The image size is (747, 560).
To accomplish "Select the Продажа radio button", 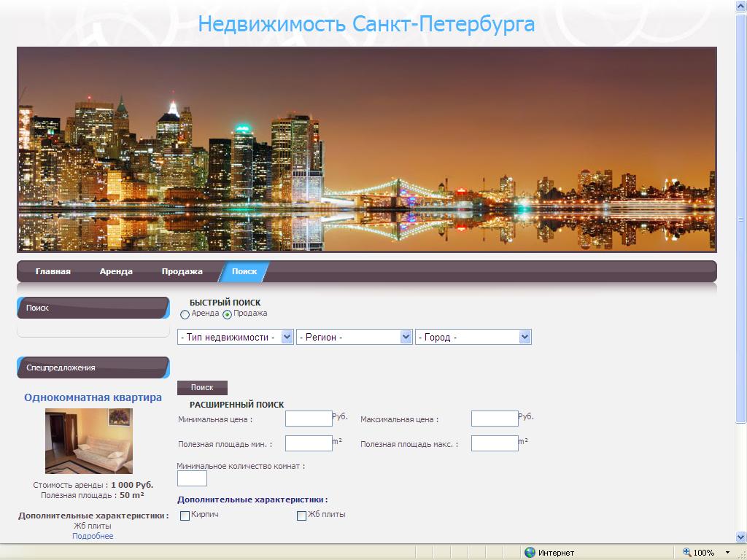I will 228,315.
